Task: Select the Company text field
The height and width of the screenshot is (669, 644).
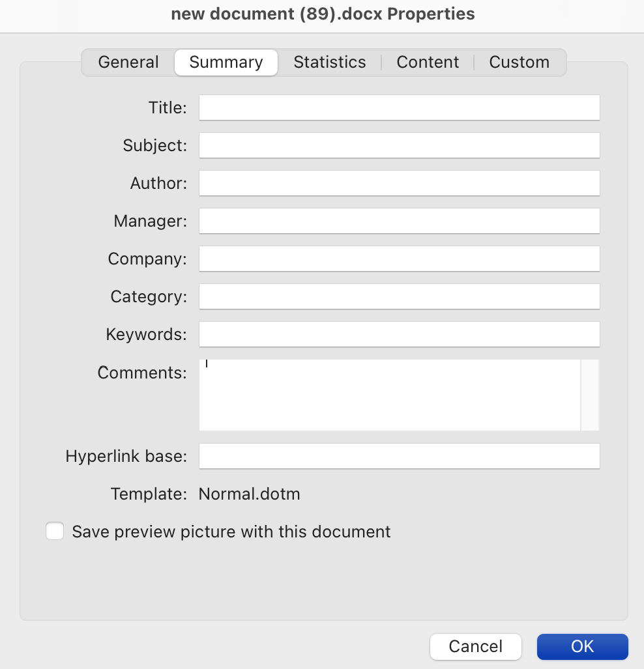Action: point(399,259)
